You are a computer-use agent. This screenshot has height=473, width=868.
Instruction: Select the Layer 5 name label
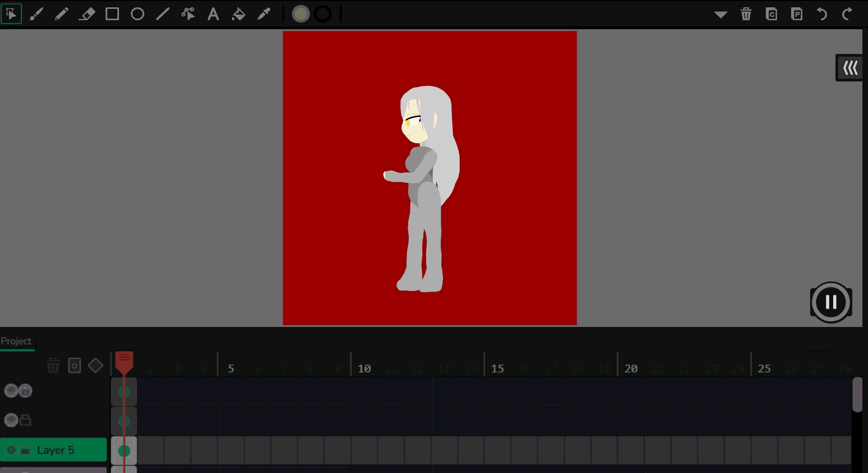click(56, 450)
